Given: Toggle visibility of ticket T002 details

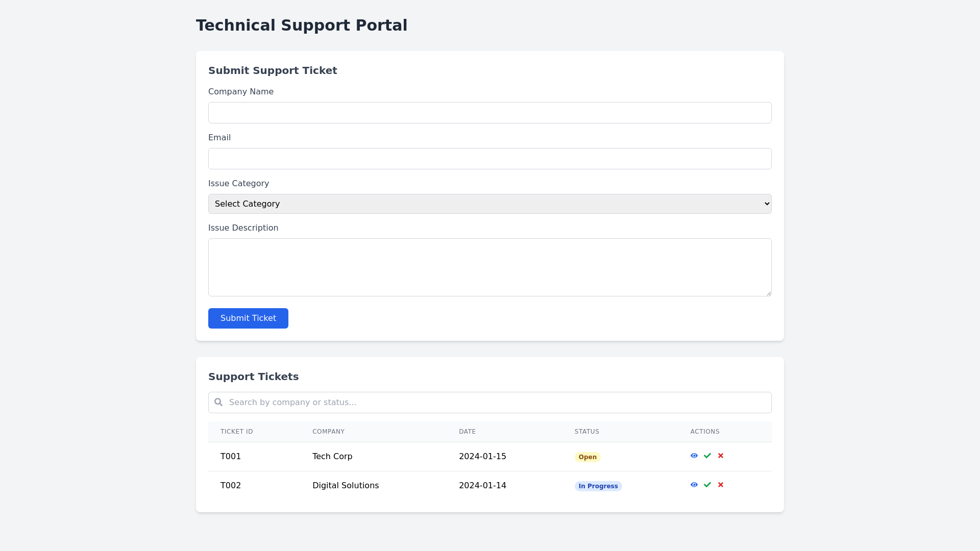Looking at the screenshot, I should coord(694,485).
